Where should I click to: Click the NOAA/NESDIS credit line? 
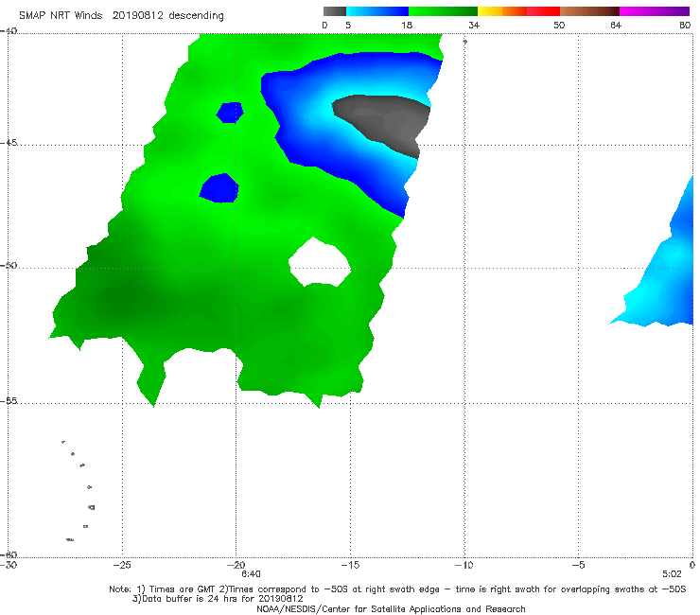pos(391,608)
